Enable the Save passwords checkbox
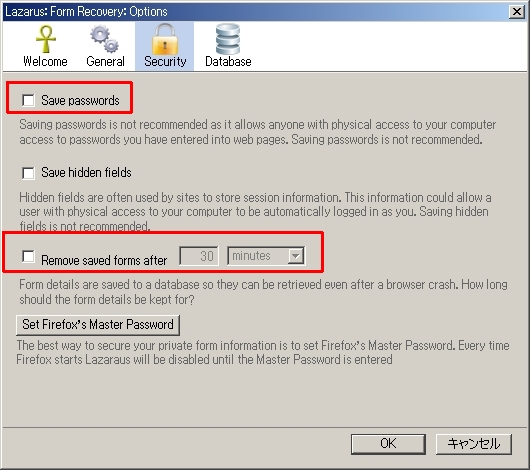Image resolution: width=530 pixels, height=470 pixels. click(28, 100)
